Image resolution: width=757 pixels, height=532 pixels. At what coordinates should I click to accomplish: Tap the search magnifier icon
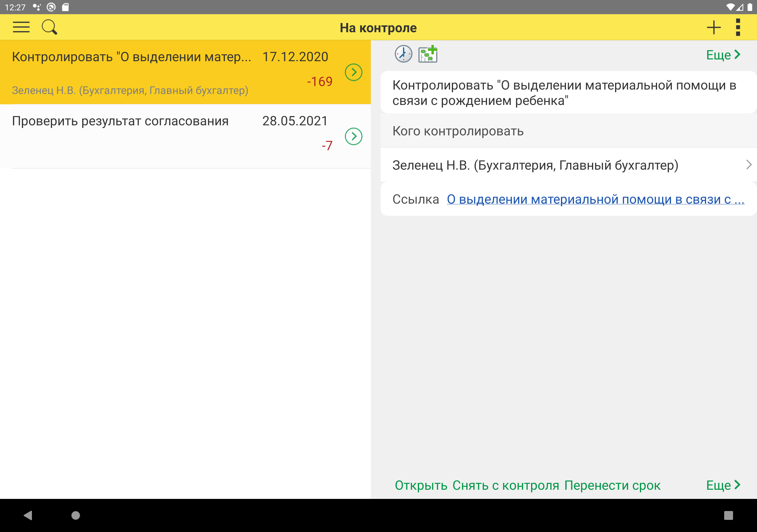pos(49,27)
